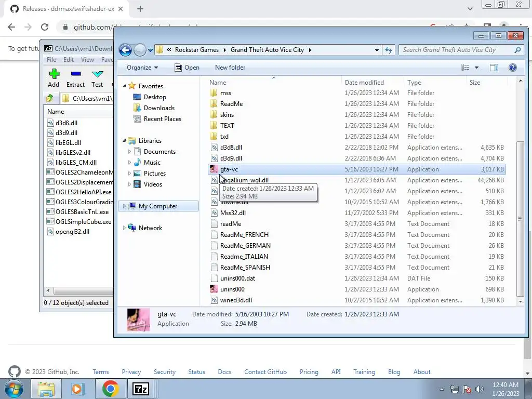532x399 pixels.
Task: Select wined3d.dll file row
Action: [x=356, y=300]
